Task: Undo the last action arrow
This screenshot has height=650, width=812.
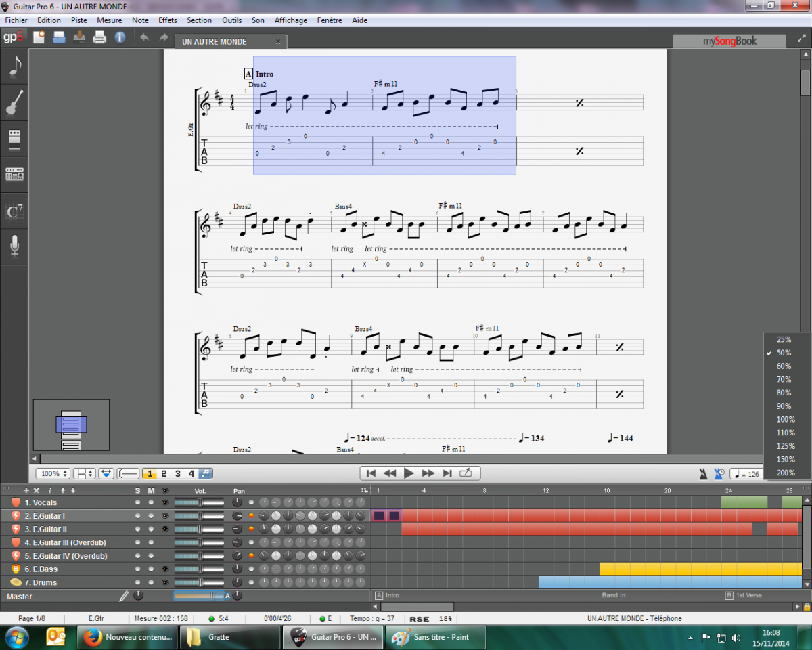Action: [144, 37]
